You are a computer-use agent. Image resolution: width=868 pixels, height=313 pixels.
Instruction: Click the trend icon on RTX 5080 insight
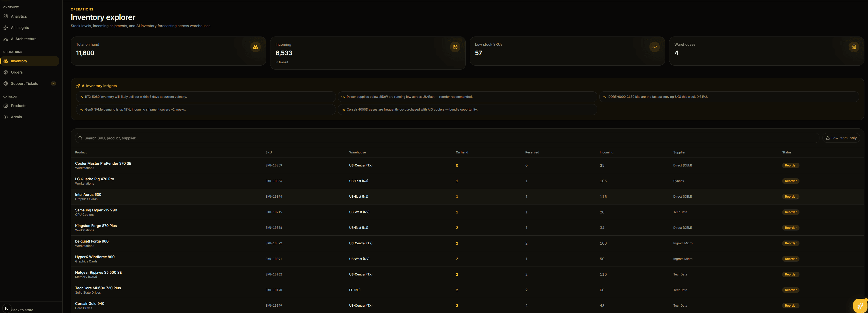coord(81,97)
